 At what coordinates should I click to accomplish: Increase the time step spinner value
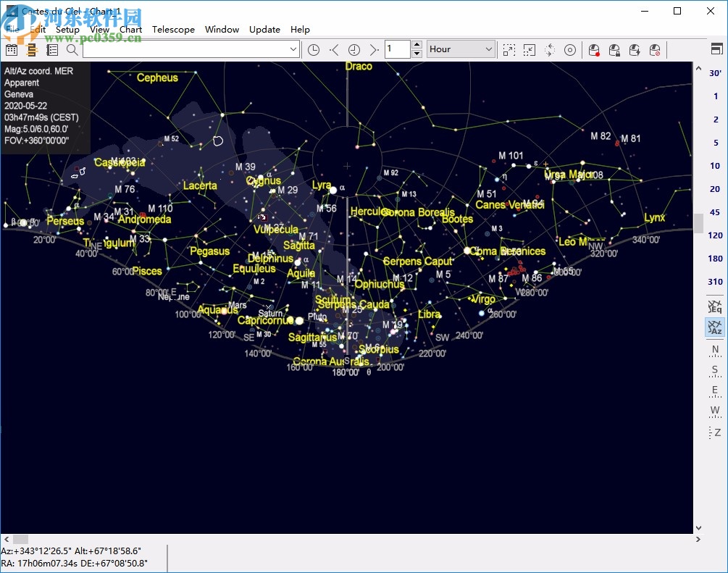point(417,45)
